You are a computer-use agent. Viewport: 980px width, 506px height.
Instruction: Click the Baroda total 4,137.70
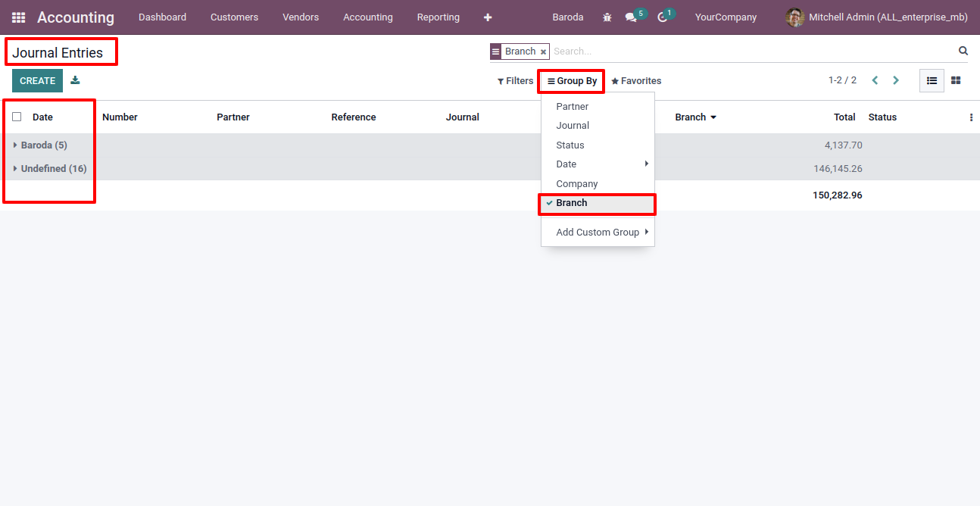843,145
